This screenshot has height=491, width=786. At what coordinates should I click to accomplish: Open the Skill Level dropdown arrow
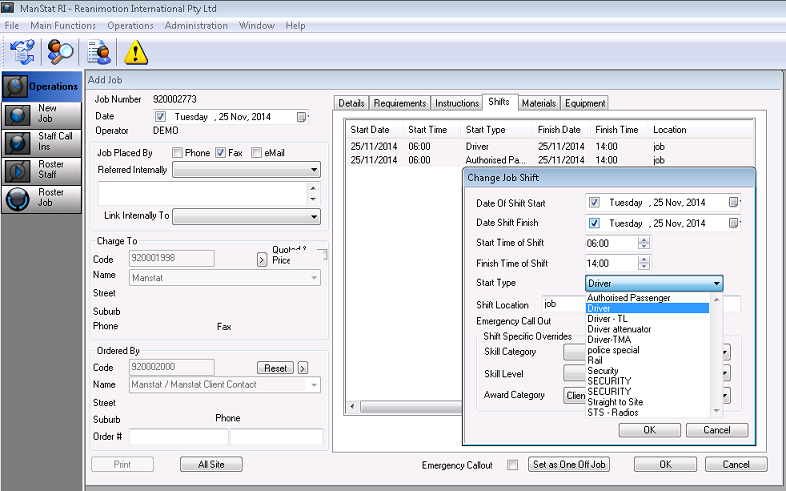(725, 373)
